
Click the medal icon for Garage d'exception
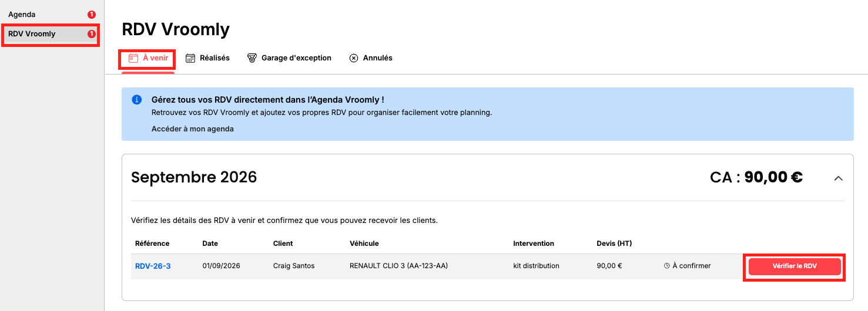pyautogui.click(x=252, y=58)
